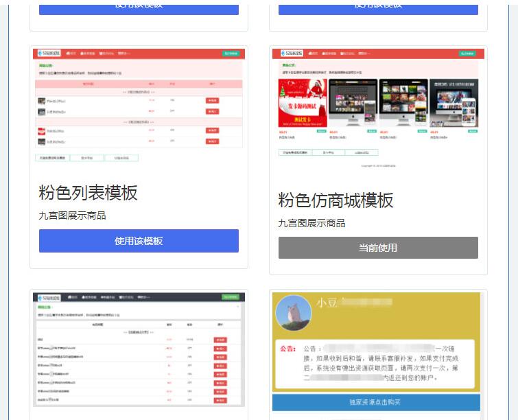Select the 粉色列表模板 title text

click(x=88, y=192)
